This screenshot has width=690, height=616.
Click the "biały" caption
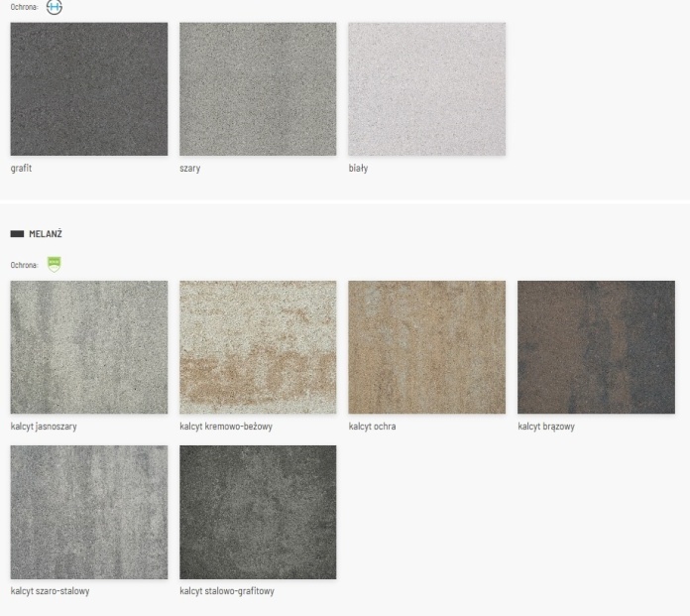(x=358, y=169)
